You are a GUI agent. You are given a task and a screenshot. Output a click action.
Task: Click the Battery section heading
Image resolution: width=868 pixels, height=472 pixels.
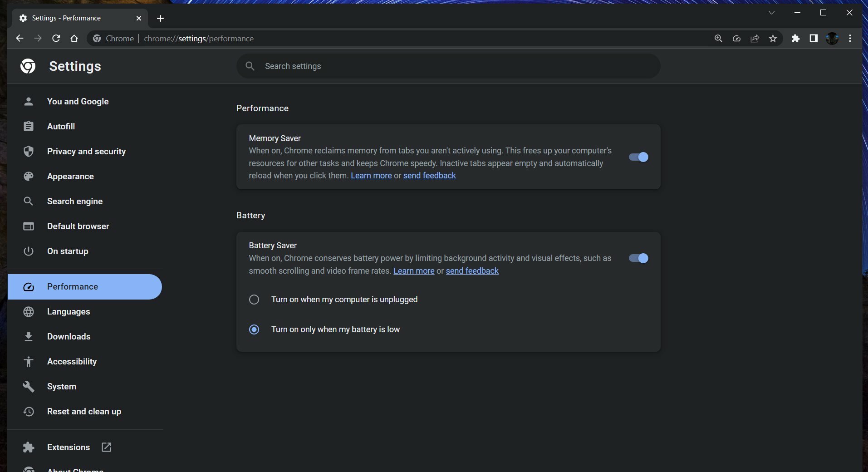250,216
